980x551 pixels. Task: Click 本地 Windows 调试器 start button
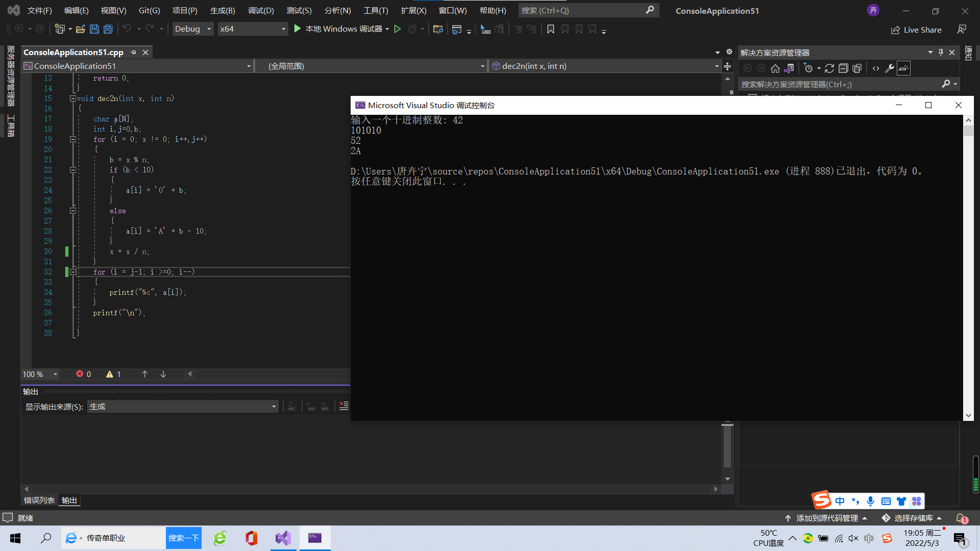(338, 29)
